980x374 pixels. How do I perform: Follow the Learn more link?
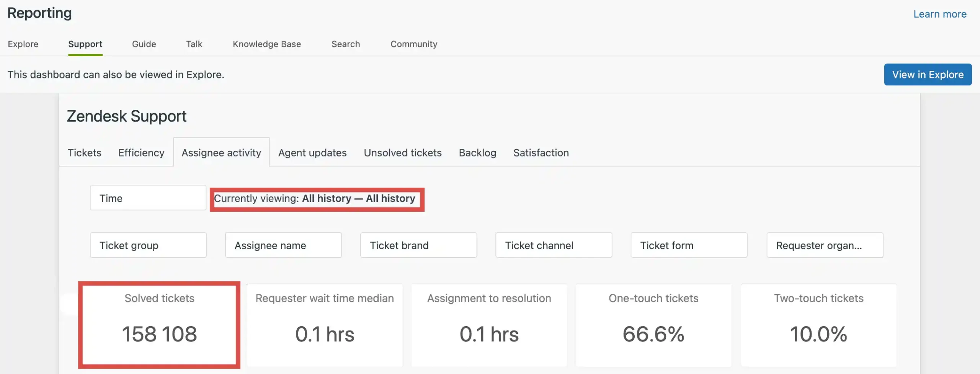(x=940, y=14)
